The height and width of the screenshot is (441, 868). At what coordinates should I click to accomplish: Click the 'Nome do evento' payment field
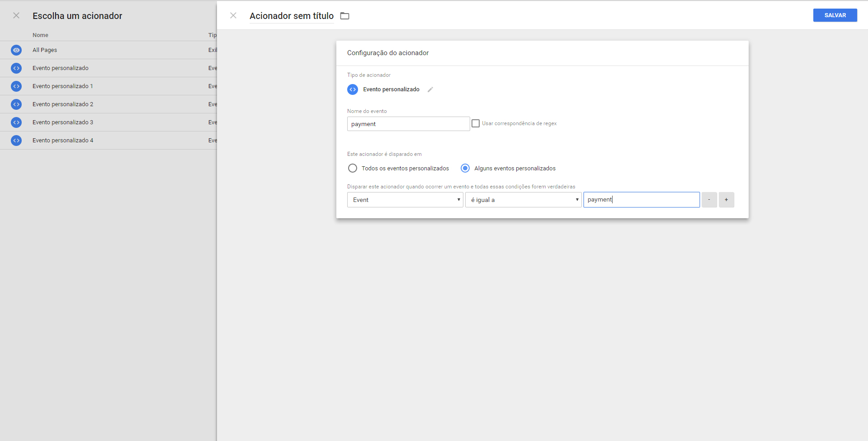(408, 124)
